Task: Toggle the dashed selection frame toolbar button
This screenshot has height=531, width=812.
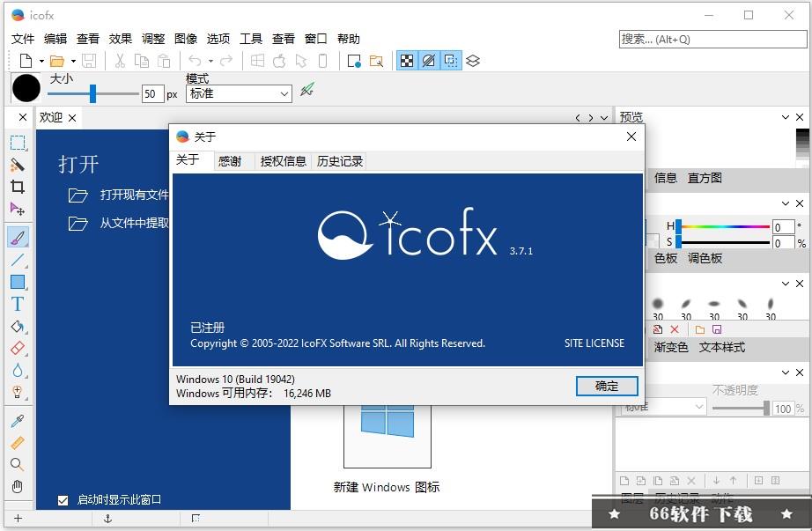Action: [451, 61]
